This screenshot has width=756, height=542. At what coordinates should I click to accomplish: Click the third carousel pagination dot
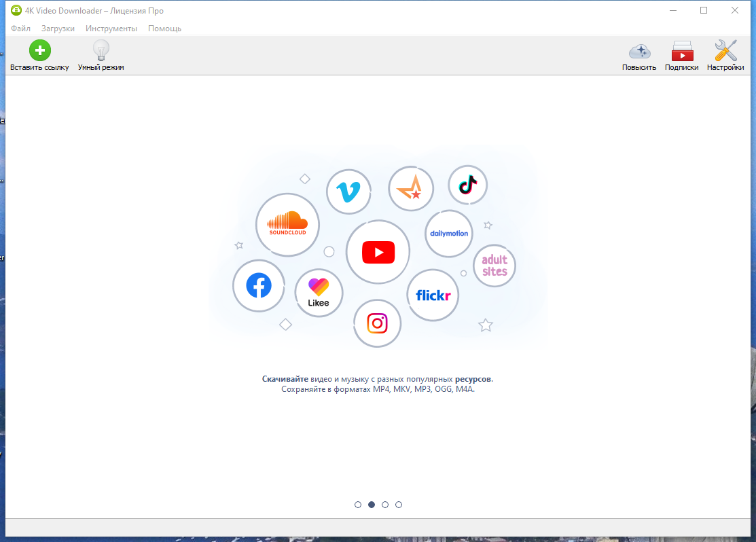tap(385, 505)
